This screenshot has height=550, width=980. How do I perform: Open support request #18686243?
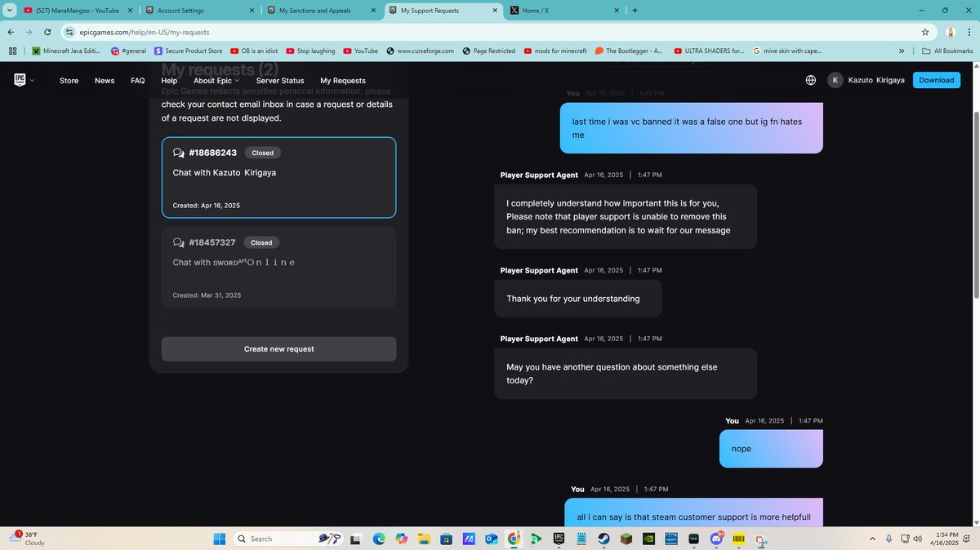(x=278, y=178)
